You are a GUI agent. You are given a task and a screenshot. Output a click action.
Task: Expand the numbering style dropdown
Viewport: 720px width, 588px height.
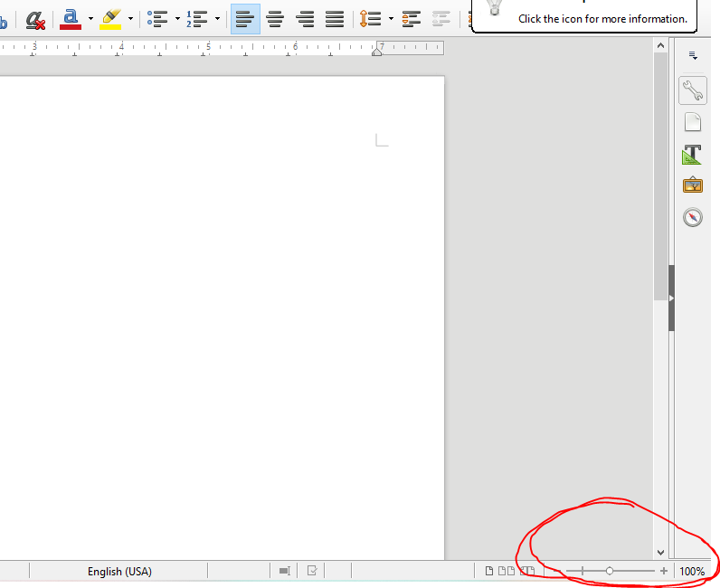tap(217, 19)
